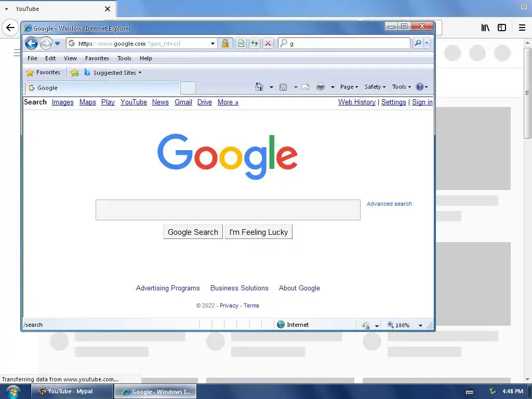532x399 pixels.
Task: Open the Mypal hamburger menu
Action: (x=522, y=28)
